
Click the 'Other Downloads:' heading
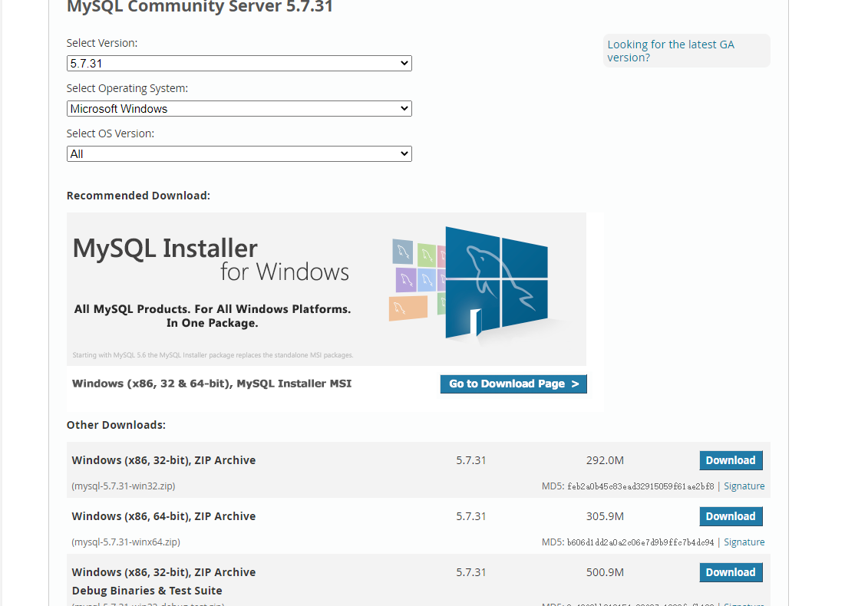coord(116,425)
